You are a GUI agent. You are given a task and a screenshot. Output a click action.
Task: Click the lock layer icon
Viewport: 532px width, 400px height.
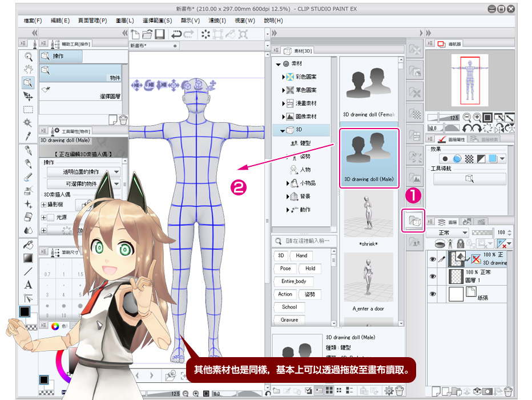click(x=461, y=243)
